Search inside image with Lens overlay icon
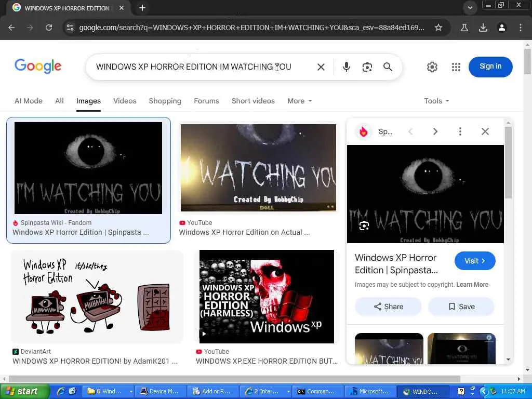This screenshot has height=399, width=532. (x=364, y=225)
